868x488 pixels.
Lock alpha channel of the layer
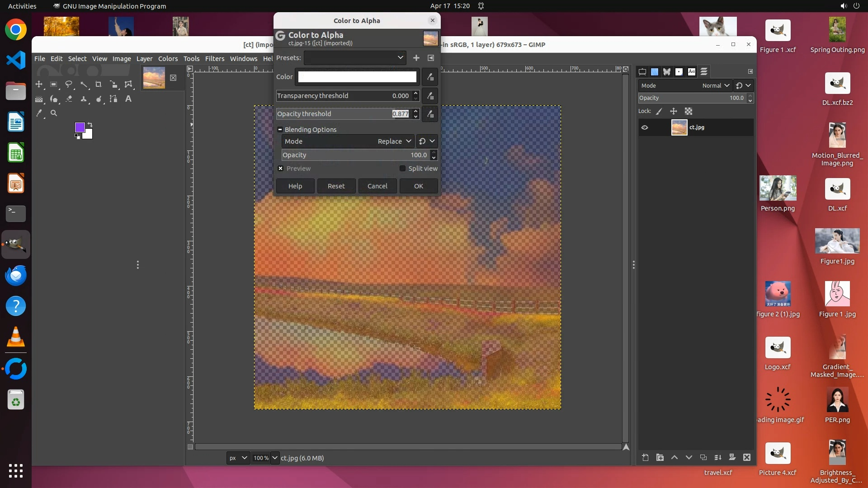click(689, 111)
